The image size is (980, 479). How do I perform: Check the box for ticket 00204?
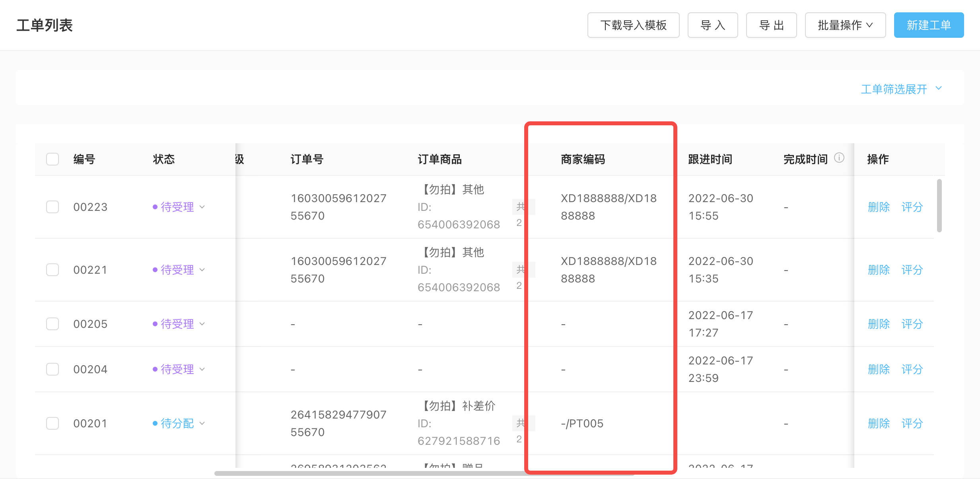(52, 369)
